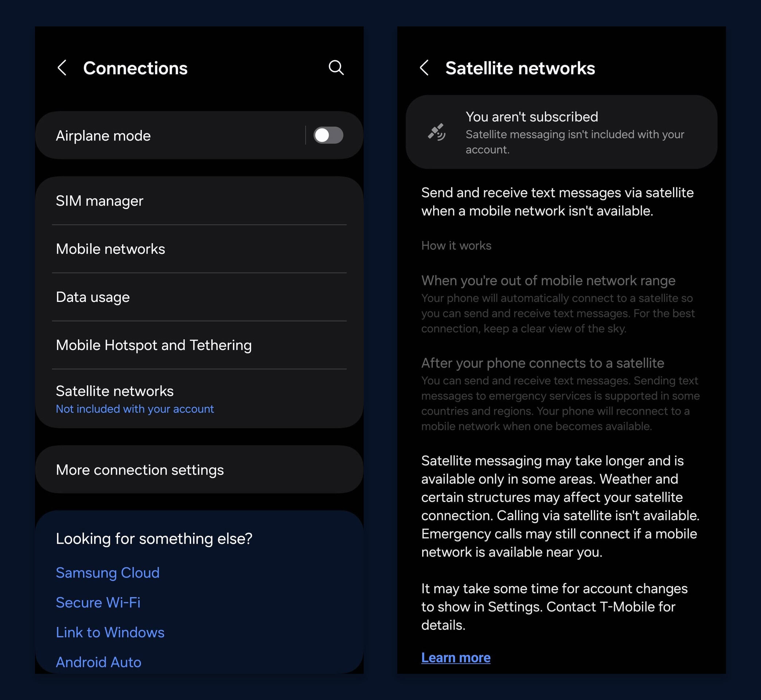
Task: Tap the search icon on Connections screen
Action: tap(338, 67)
